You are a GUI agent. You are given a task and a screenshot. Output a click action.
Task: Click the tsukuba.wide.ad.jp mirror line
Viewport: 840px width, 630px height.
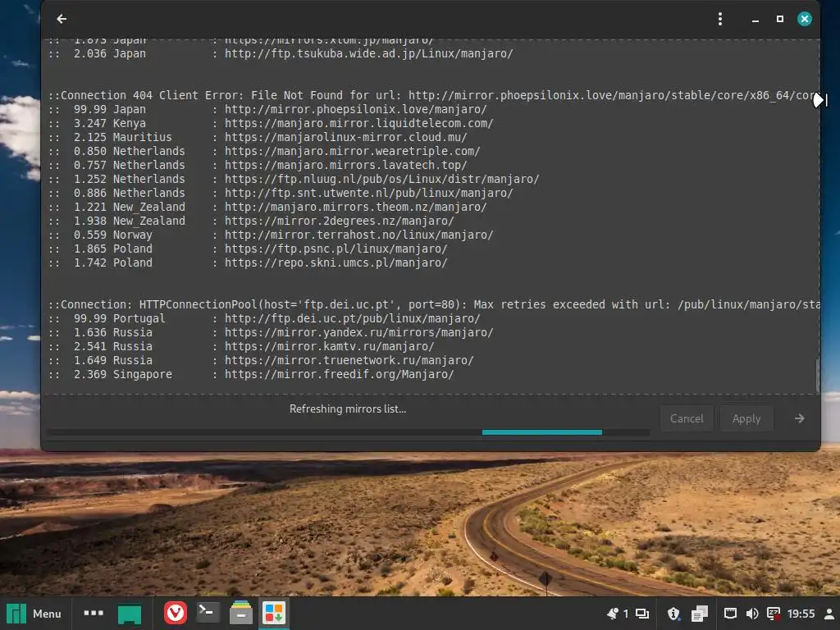(281, 53)
